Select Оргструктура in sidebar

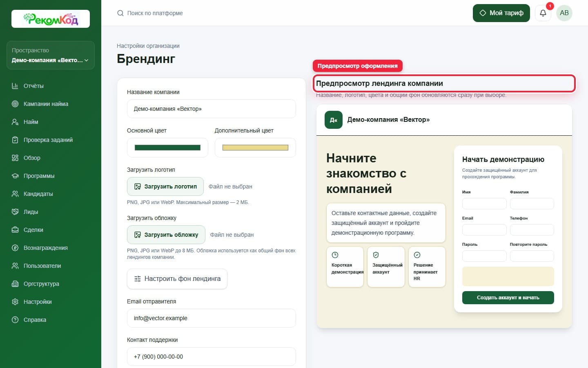pos(51,284)
